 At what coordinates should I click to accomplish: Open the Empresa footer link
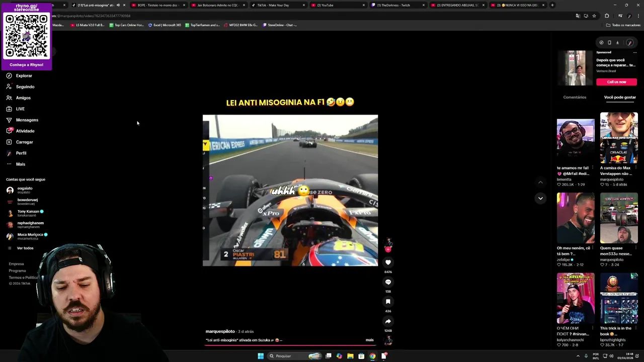pos(16,264)
